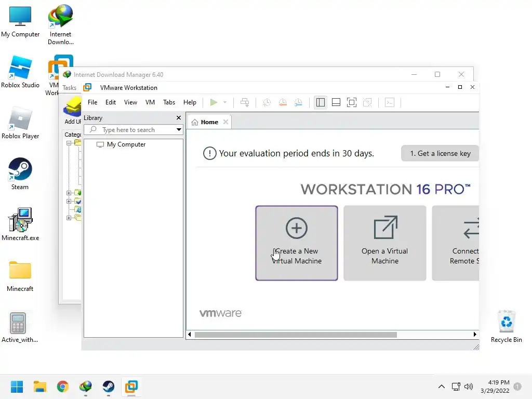Screen dimensions: 532x399
Task: Open Roblox Player desktop shortcut
Action: pos(20,123)
